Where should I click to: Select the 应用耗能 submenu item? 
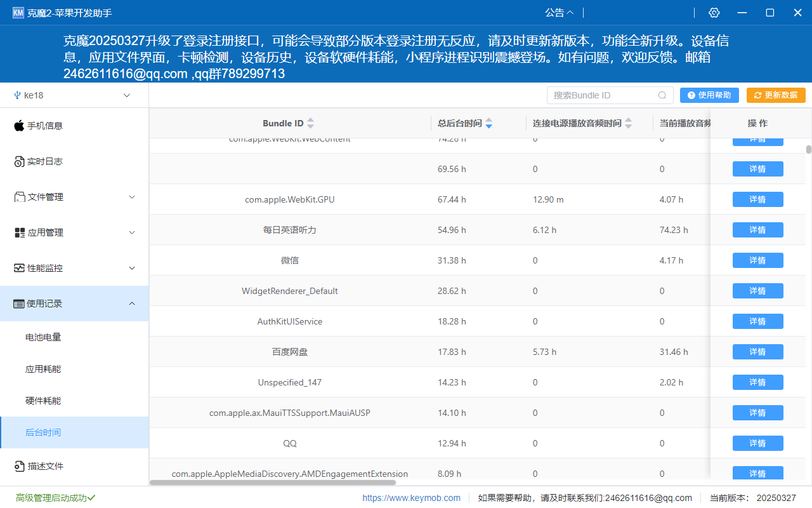pyautogui.click(x=74, y=369)
